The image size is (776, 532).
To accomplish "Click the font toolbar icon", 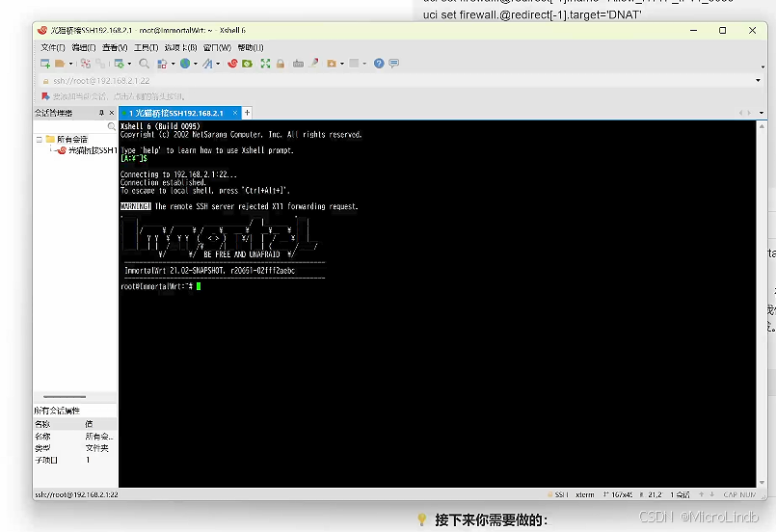I will click(x=207, y=64).
